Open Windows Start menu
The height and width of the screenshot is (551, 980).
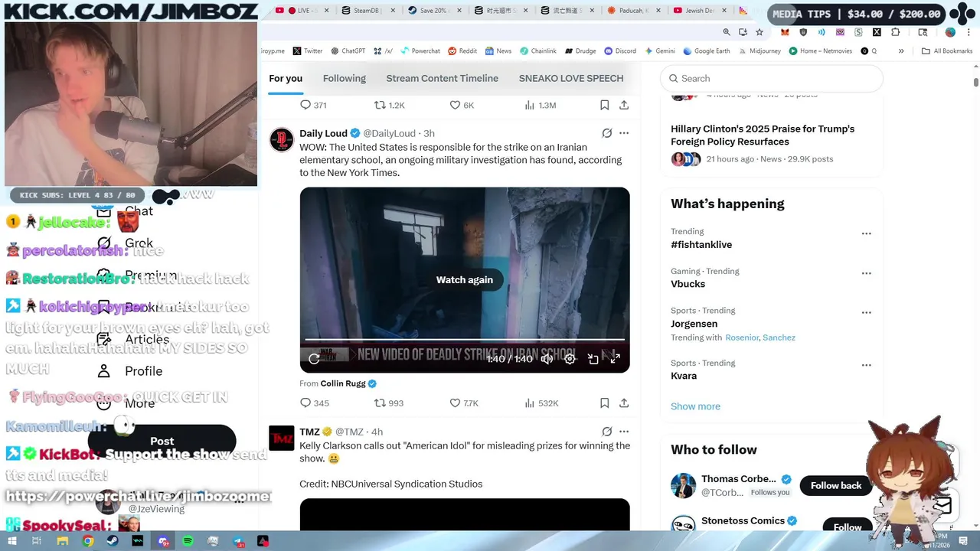pos(13,541)
